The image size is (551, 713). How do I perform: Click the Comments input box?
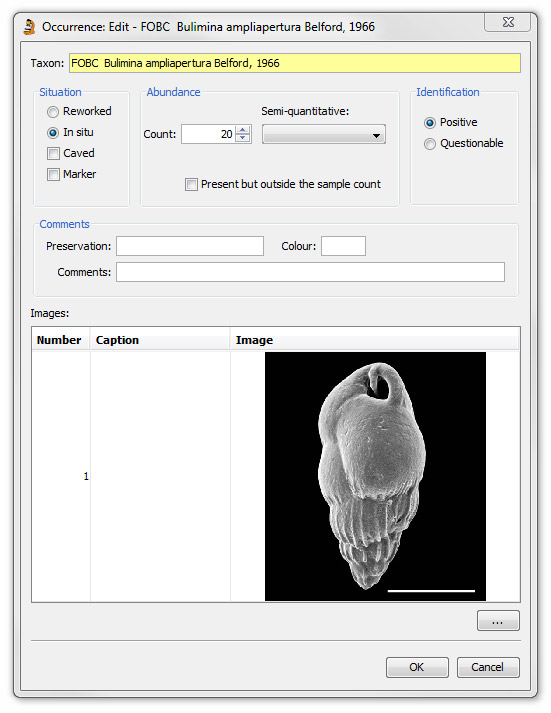tap(310, 272)
